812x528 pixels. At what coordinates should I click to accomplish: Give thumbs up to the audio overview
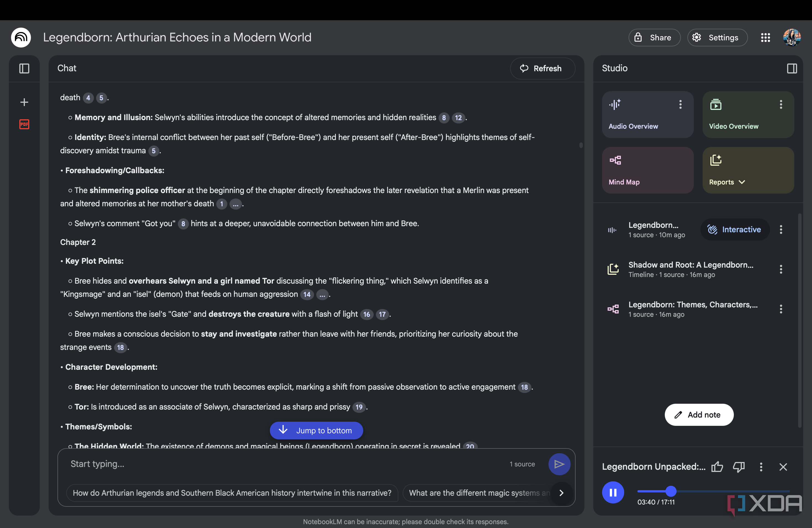[x=717, y=467]
